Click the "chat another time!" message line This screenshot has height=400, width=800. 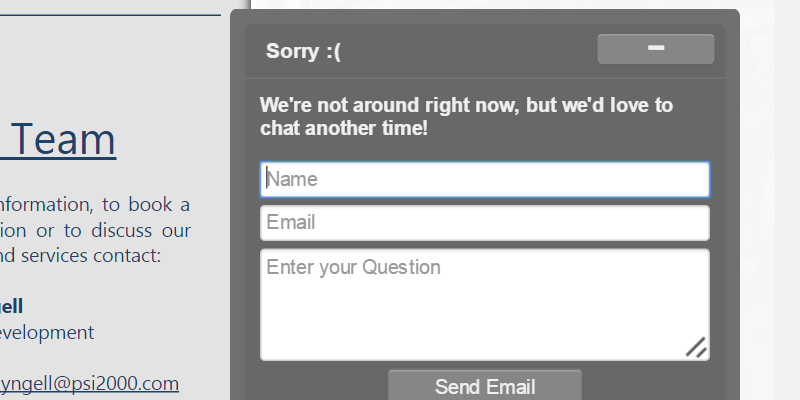tap(344, 128)
